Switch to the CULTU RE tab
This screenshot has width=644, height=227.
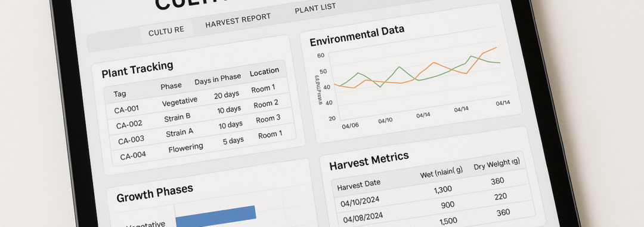click(x=166, y=31)
